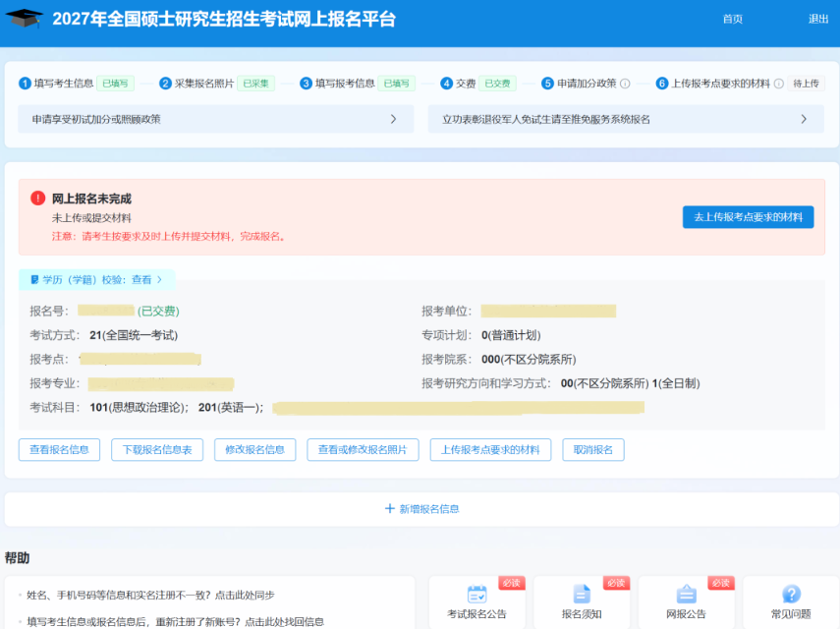Click 201(英语一) subject text
840x629 pixels.
[231, 408]
